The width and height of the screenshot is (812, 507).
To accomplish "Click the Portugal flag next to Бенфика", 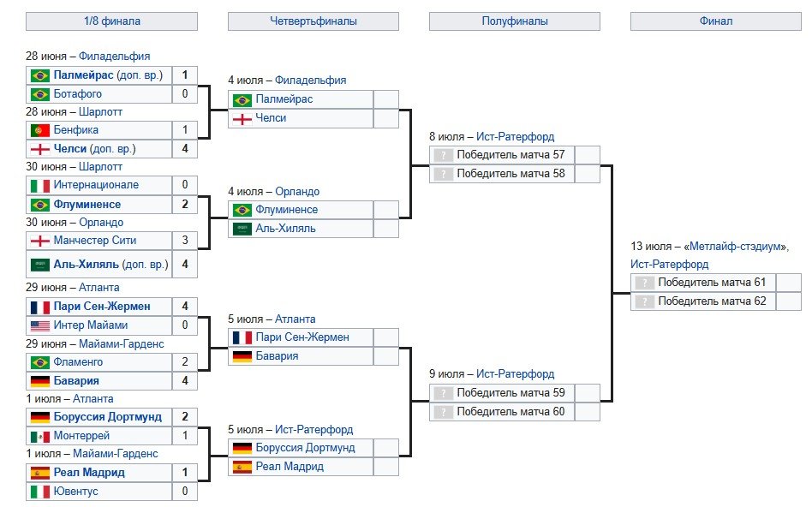I will (40, 130).
